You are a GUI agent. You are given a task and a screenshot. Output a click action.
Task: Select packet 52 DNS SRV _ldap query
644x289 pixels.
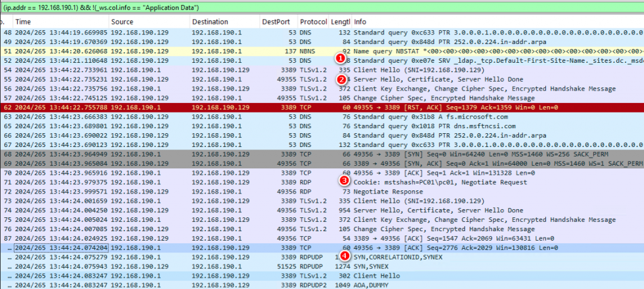pos(322,60)
